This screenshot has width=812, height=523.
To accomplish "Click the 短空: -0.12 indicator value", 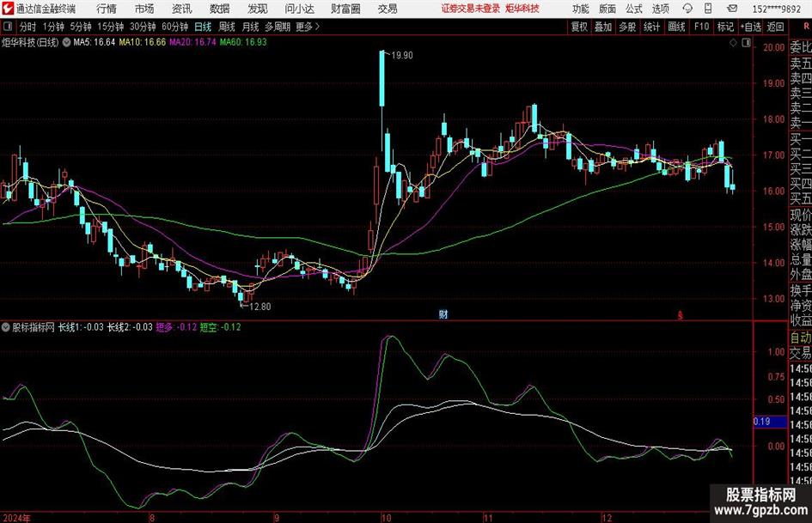I will point(221,327).
